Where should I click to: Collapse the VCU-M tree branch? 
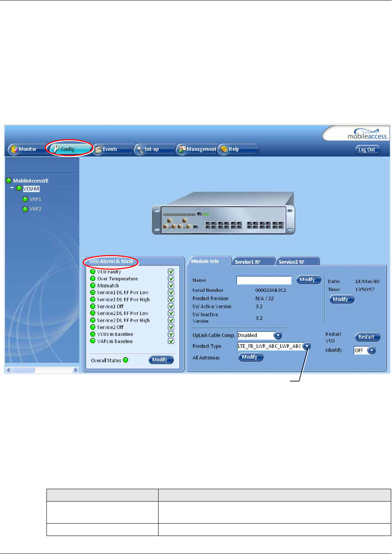point(12,188)
